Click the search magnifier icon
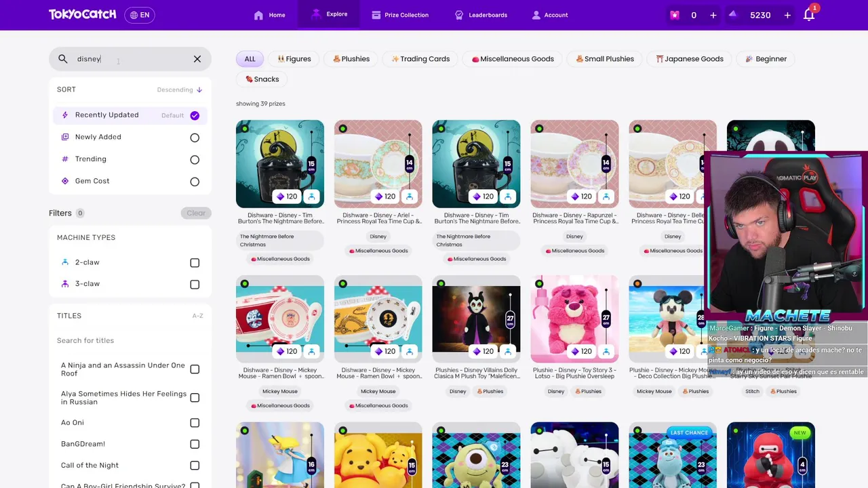The image size is (868, 488). (x=62, y=59)
